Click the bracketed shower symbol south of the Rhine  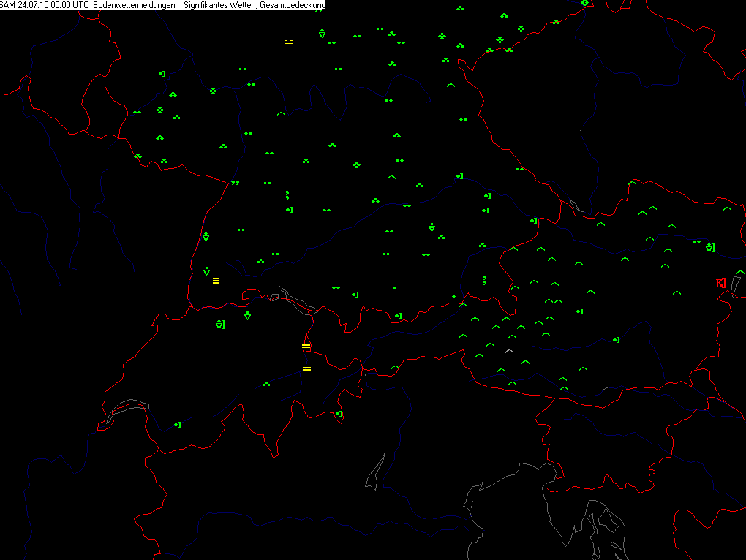pos(220,325)
